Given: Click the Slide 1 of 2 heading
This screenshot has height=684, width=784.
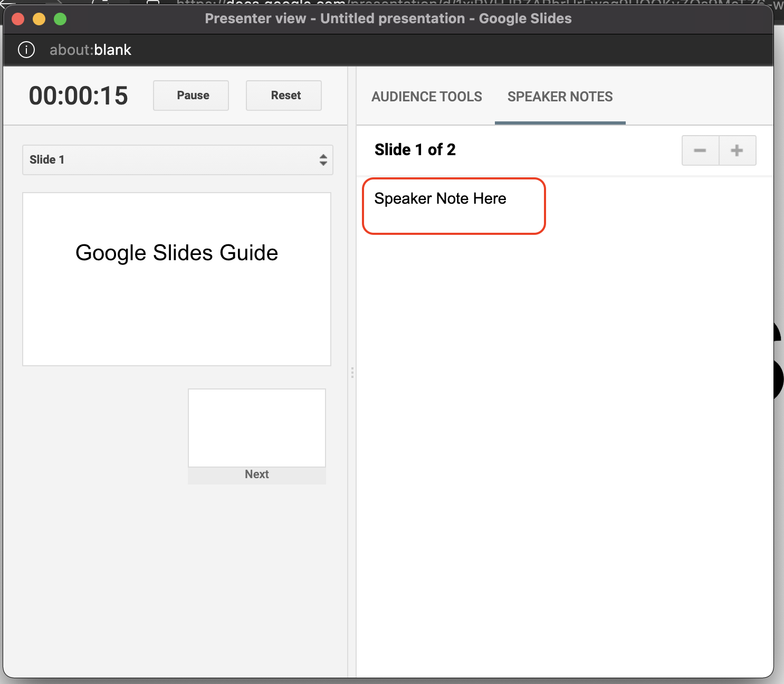Looking at the screenshot, I should click(415, 149).
